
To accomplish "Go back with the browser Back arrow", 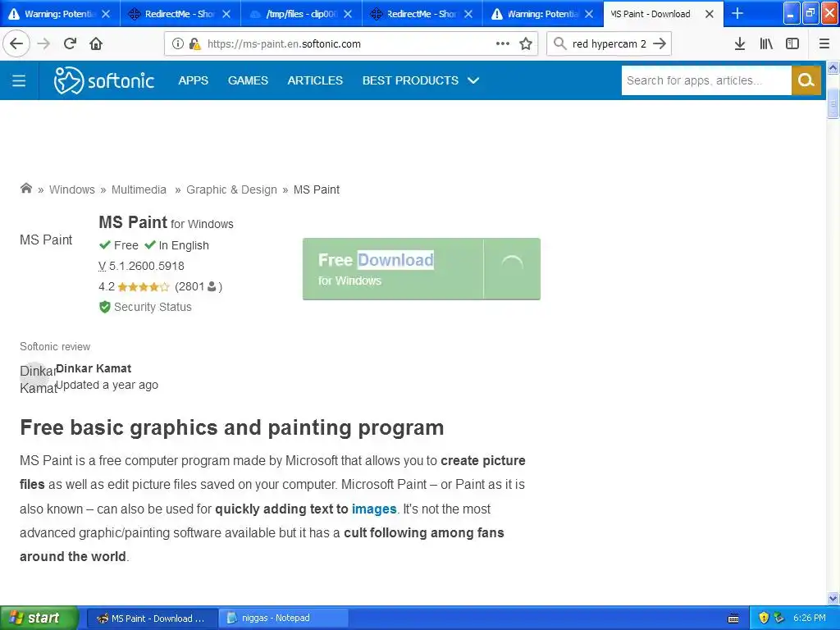I will click(16, 43).
